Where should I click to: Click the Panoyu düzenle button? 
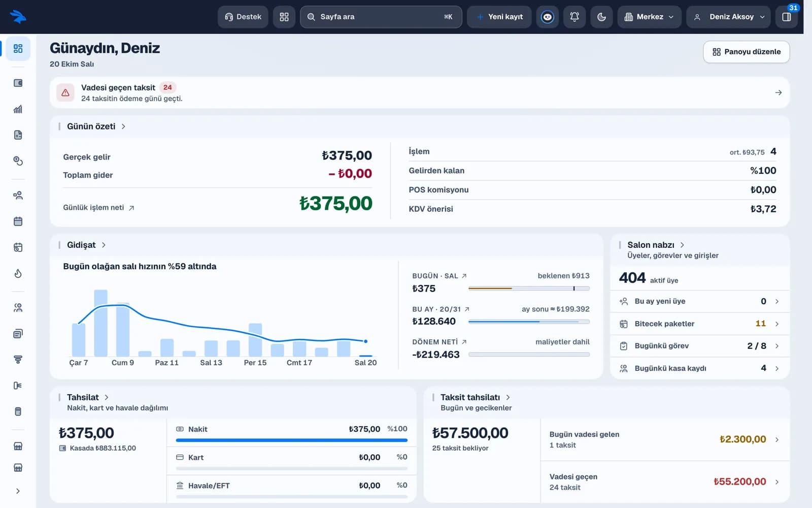point(746,52)
